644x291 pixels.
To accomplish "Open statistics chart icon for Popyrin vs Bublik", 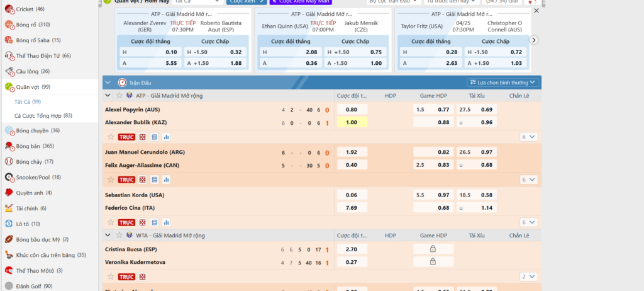I will (167, 137).
